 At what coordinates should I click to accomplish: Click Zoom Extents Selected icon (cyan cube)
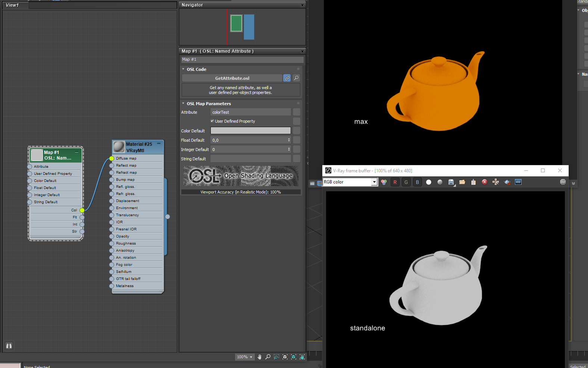294,357
